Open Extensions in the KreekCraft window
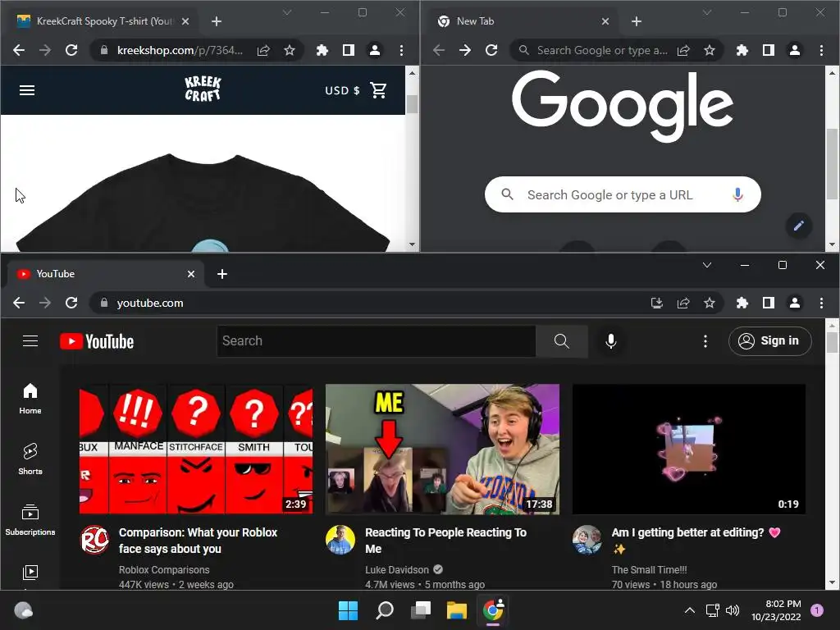Screen dimensions: 840x630 pos(322,50)
